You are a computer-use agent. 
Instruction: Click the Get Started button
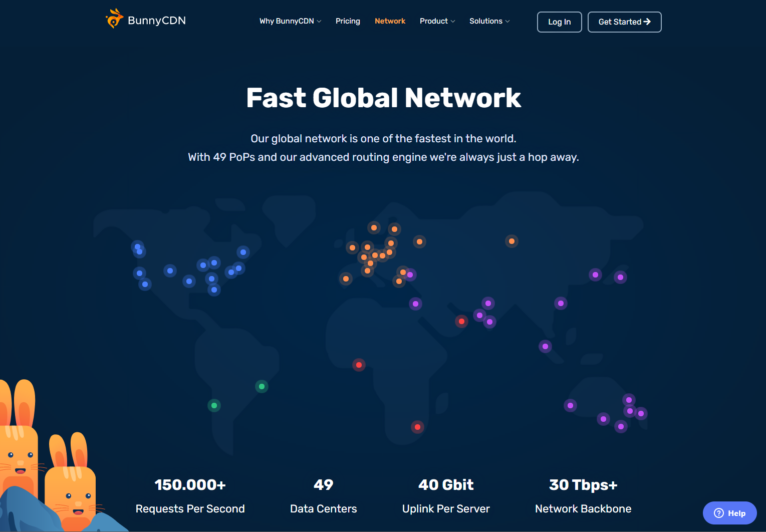pyautogui.click(x=624, y=22)
